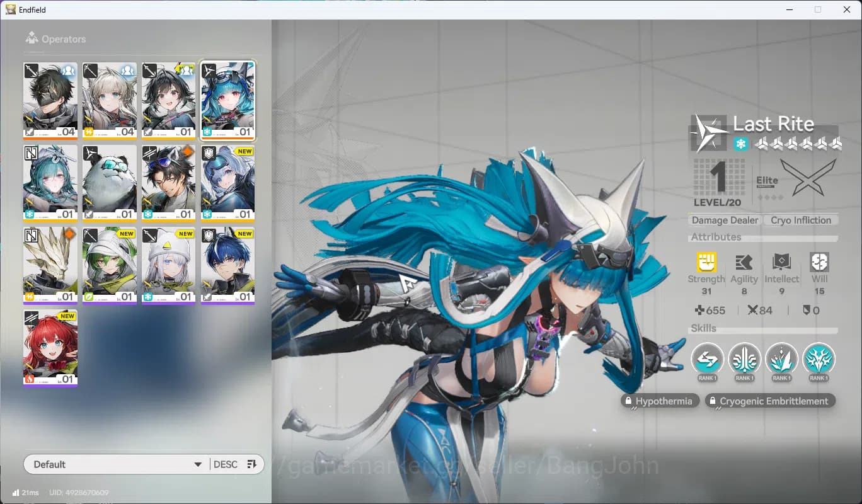The height and width of the screenshot is (504, 862).
Task: Choose the green-haired hooded operator card
Action: (110, 265)
